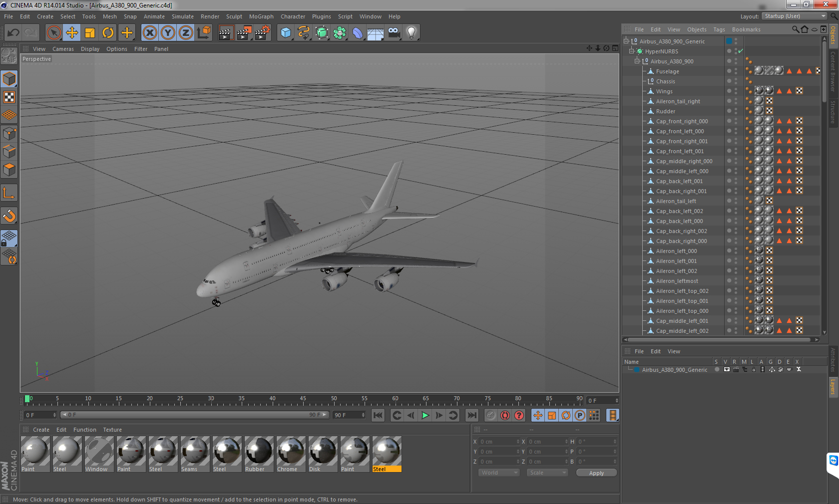
Task: Open the Materials Create menu
Action: tap(41, 430)
